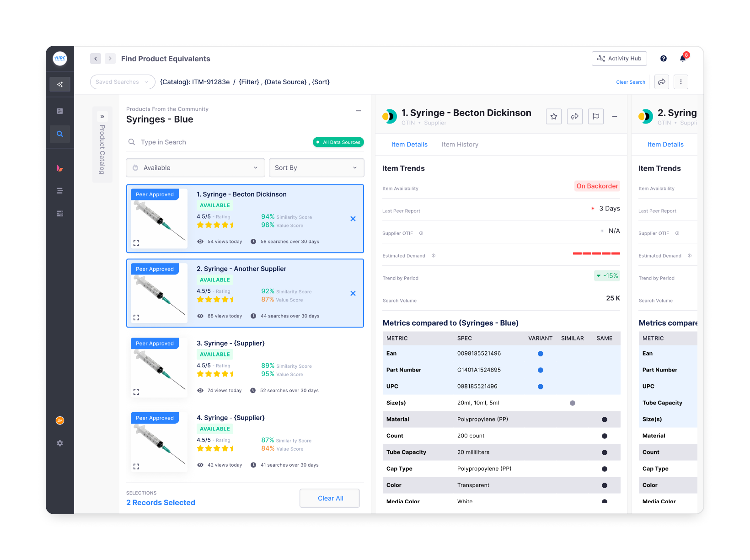
Task: Click the gray similar dot in Size(s) row
Action: tap(573, 403)
